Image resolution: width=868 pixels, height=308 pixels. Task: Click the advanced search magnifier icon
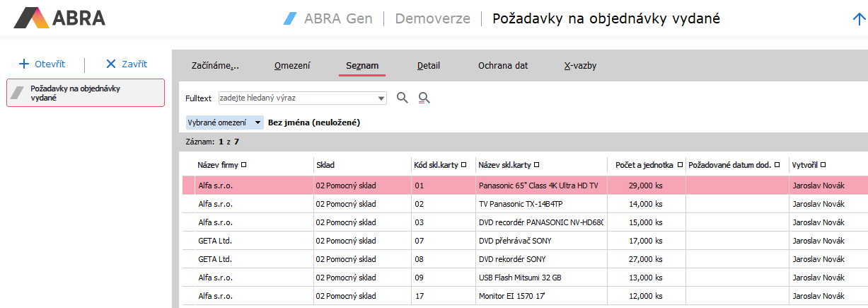424,98
